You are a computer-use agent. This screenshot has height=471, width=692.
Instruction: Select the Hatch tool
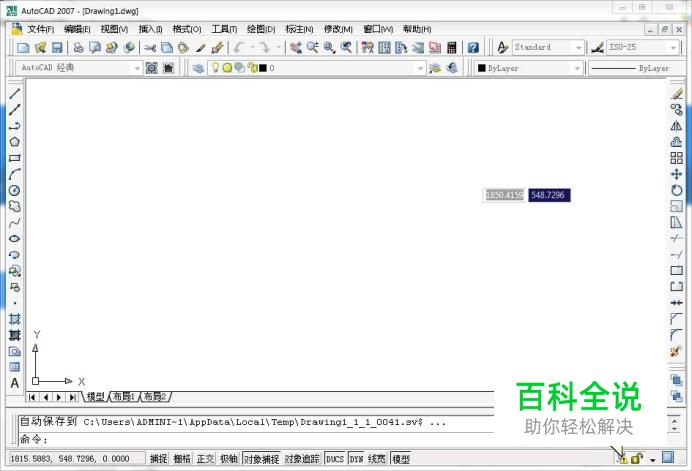(15, 319)
